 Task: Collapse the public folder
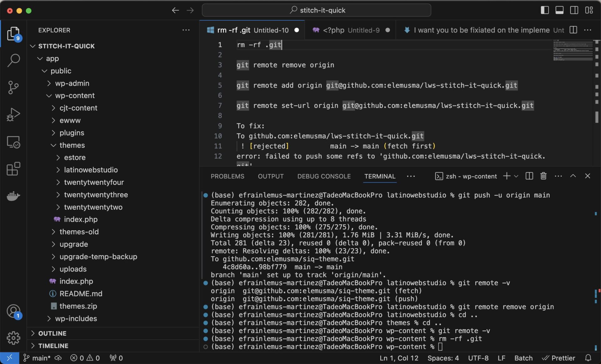[113, 71]
